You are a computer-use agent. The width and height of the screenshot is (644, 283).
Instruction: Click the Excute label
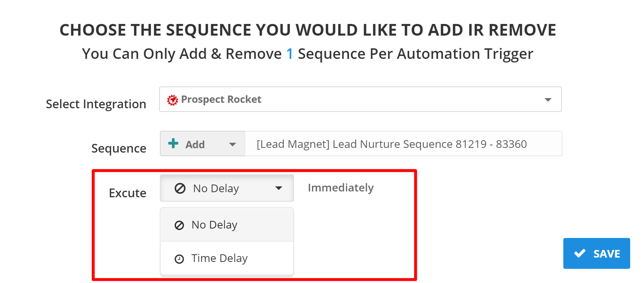click(128, 193)
